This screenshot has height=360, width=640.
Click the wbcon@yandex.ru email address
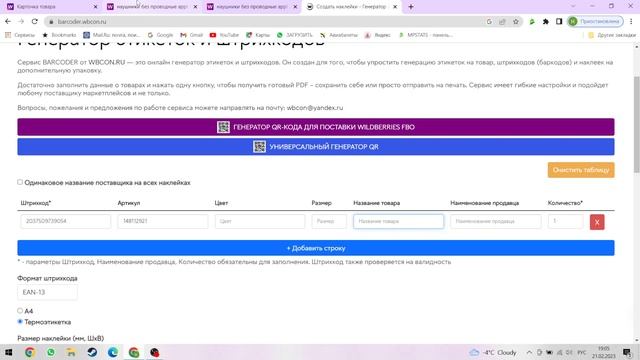click(315, 108)
